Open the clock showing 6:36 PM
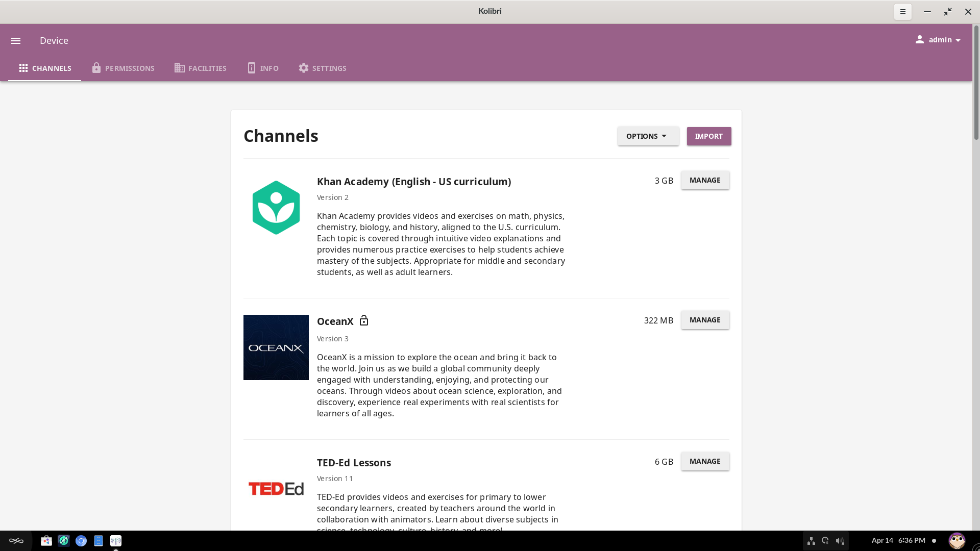Screen dimensions: 980x551 898,540
